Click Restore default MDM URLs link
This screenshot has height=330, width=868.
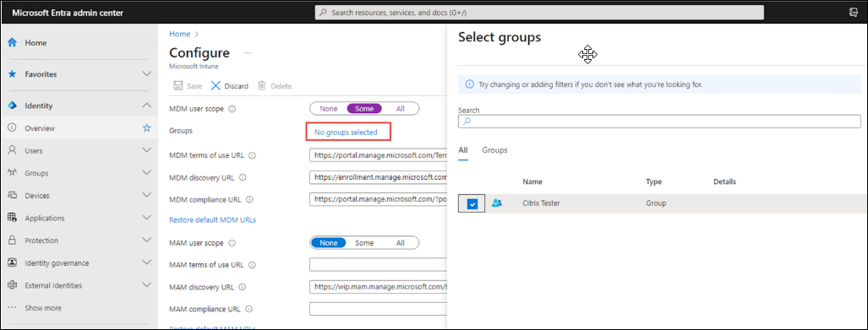[213, 220]
